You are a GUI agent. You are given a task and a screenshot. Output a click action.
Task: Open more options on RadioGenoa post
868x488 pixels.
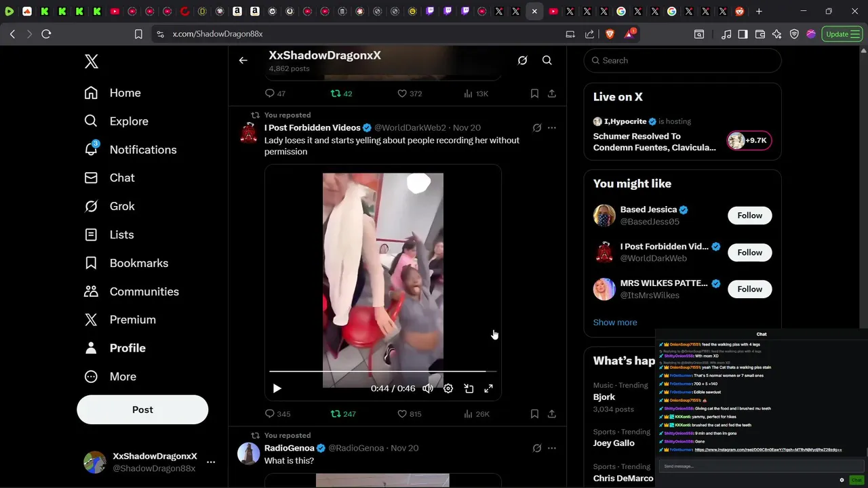point(552,448)
